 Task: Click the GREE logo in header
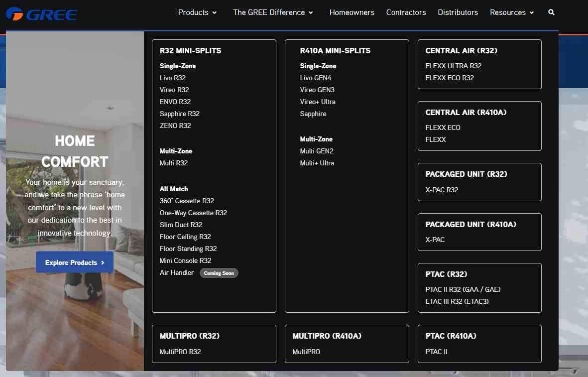point(41,14)
